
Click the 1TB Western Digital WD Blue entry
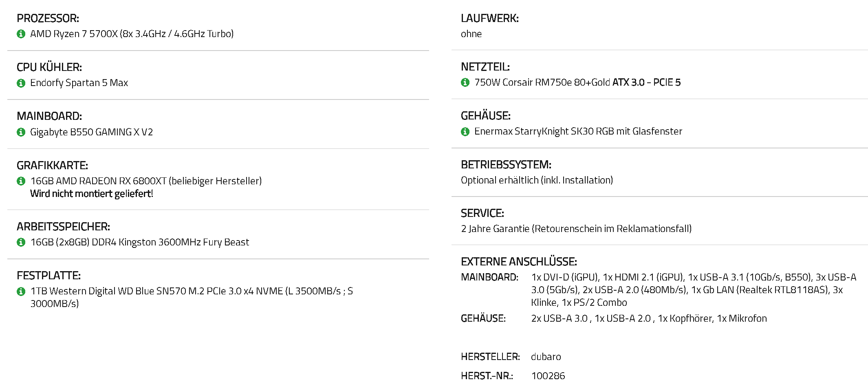[x=192, y=297]
